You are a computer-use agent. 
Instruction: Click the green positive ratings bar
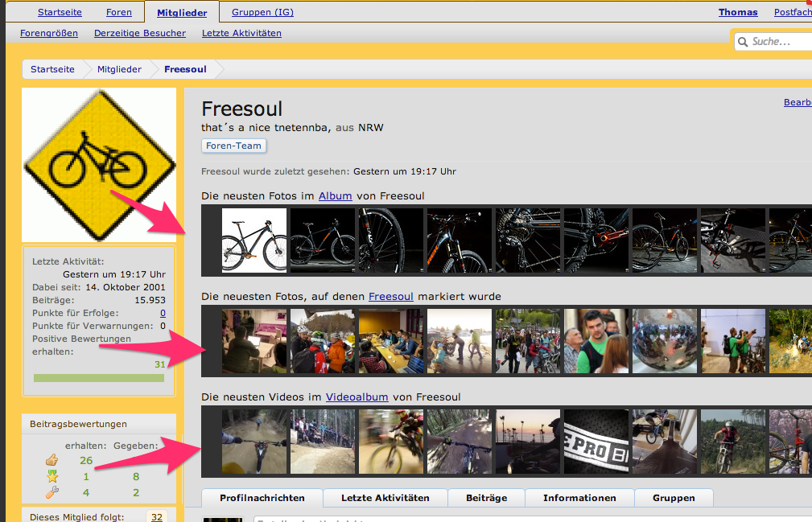[x=99, y=378]
